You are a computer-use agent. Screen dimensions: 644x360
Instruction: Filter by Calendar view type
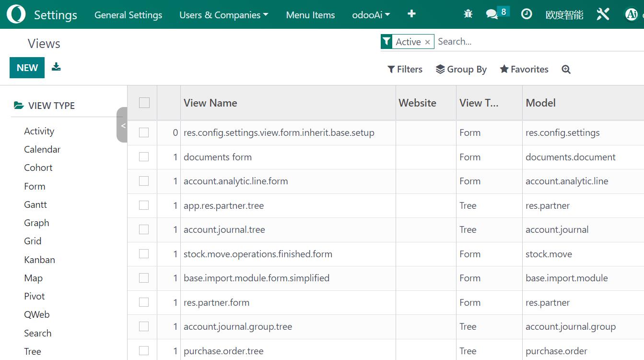coord(42,149)
